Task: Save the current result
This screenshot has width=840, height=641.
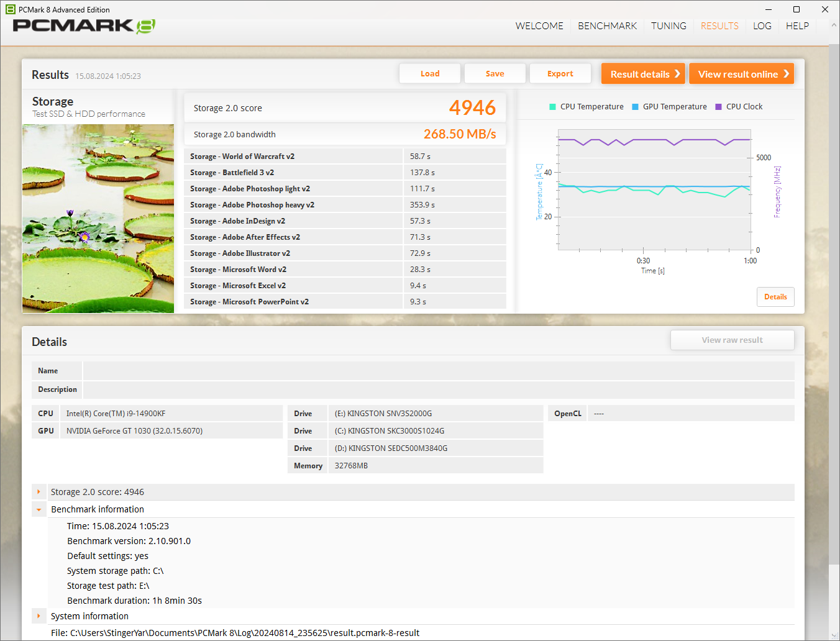Action: pyautogui.click(x=495, y=73)
